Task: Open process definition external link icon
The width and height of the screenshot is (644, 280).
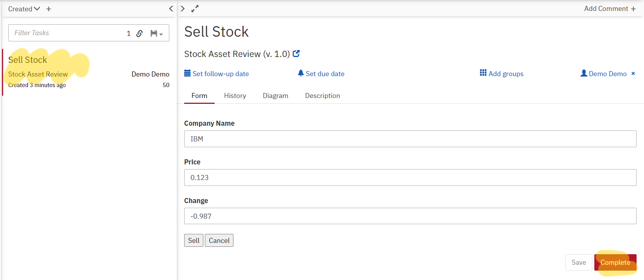Action: [296, 54]
